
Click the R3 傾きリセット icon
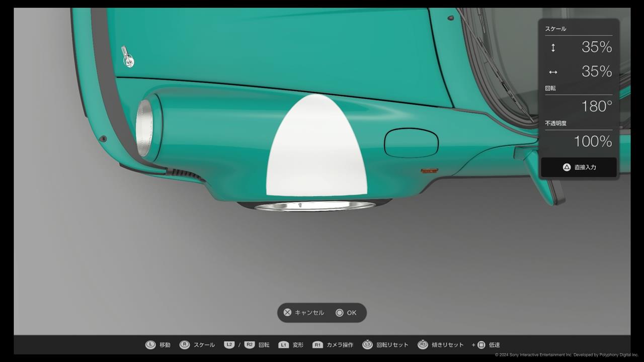(423, 345)
